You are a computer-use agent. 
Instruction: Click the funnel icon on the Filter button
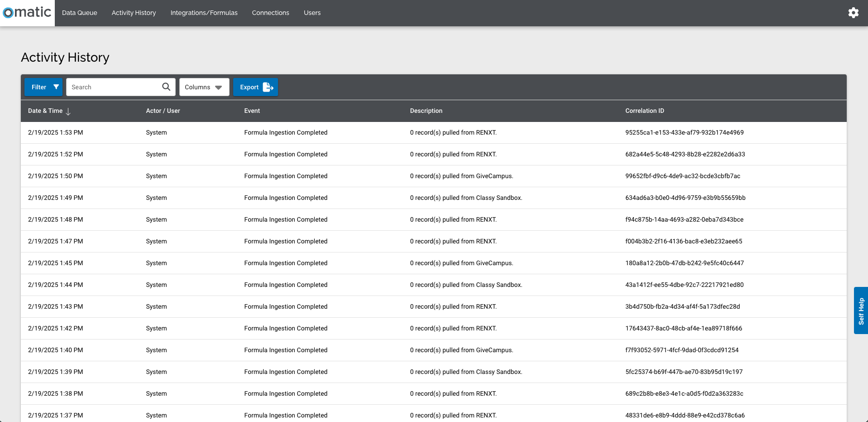pos(56,87)
